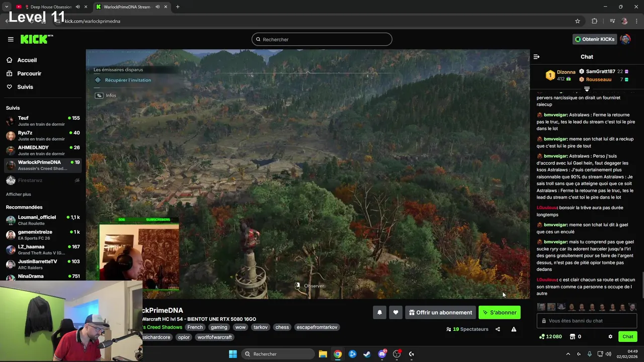Click the browser address bar URL

coord(93,21)
